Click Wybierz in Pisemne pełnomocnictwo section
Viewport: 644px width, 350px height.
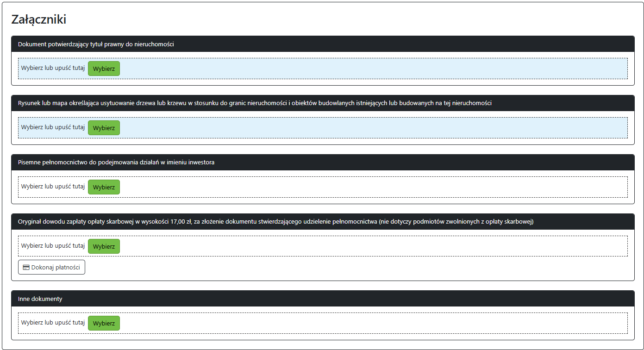[104, 187]
